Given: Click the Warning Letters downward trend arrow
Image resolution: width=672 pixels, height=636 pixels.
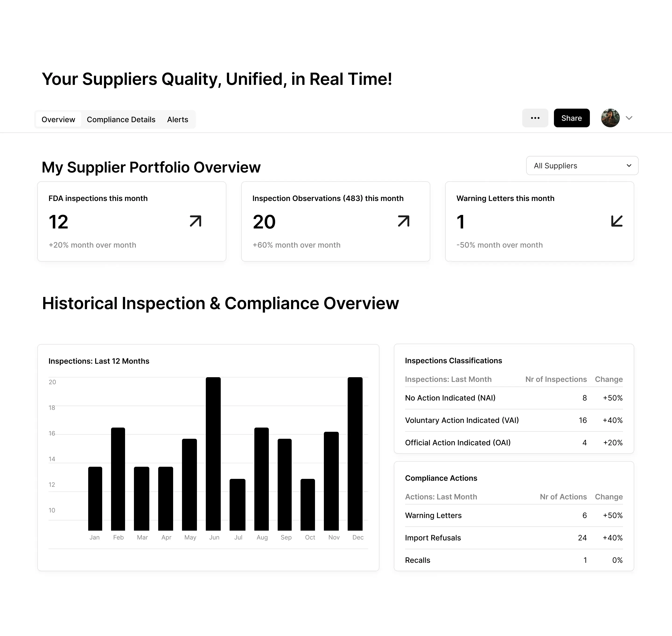Looking at the screenshot, I should [617, 221].
